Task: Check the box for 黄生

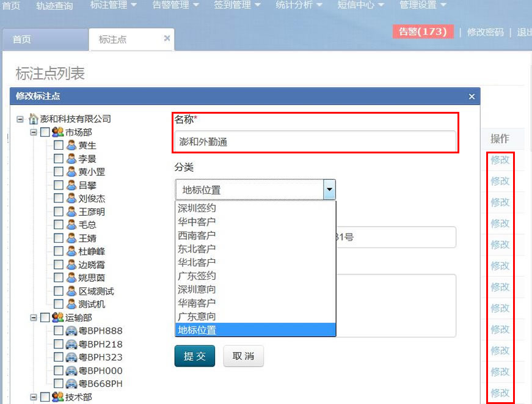Action: [x=59, y=145]
